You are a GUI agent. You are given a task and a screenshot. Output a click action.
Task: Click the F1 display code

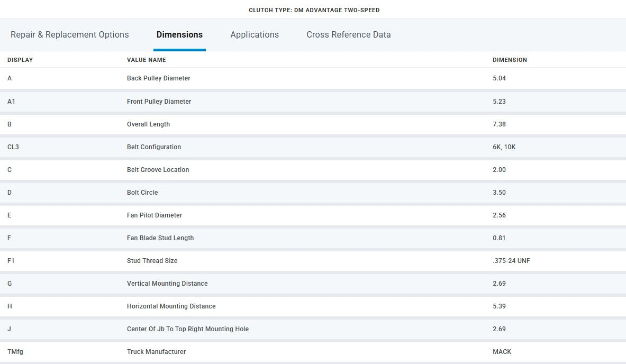(11, 261)
